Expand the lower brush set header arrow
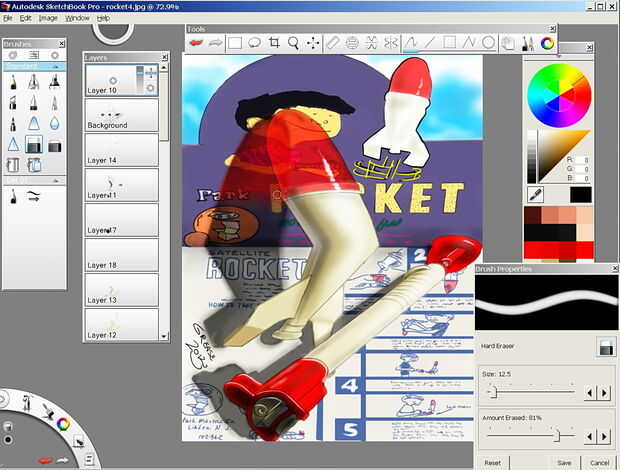 tap(55, 181)
